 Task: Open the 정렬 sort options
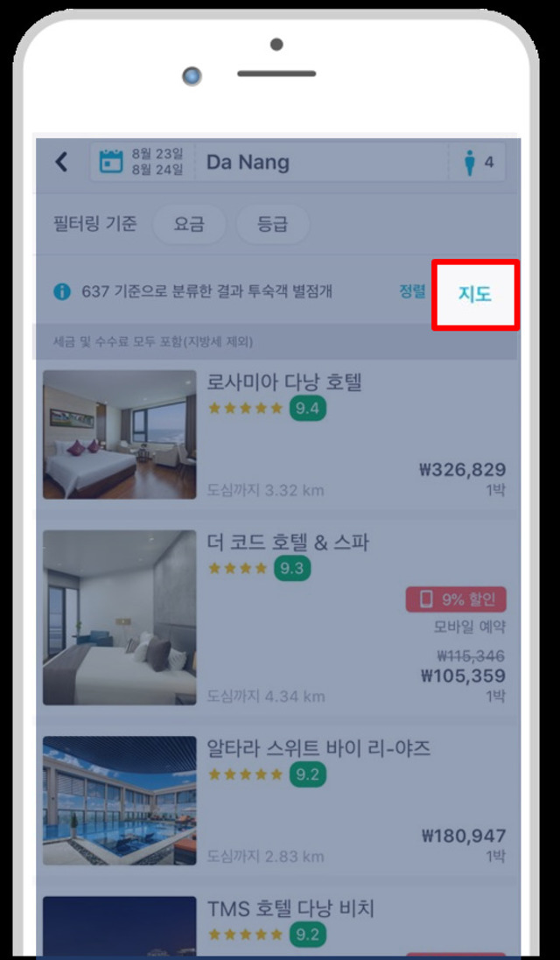tap(412, 291)
